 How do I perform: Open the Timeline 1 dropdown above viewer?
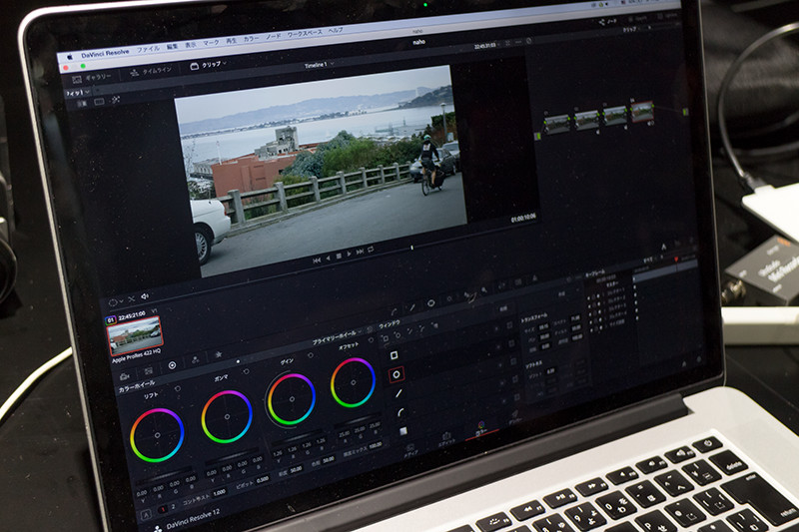coord(319,65)
